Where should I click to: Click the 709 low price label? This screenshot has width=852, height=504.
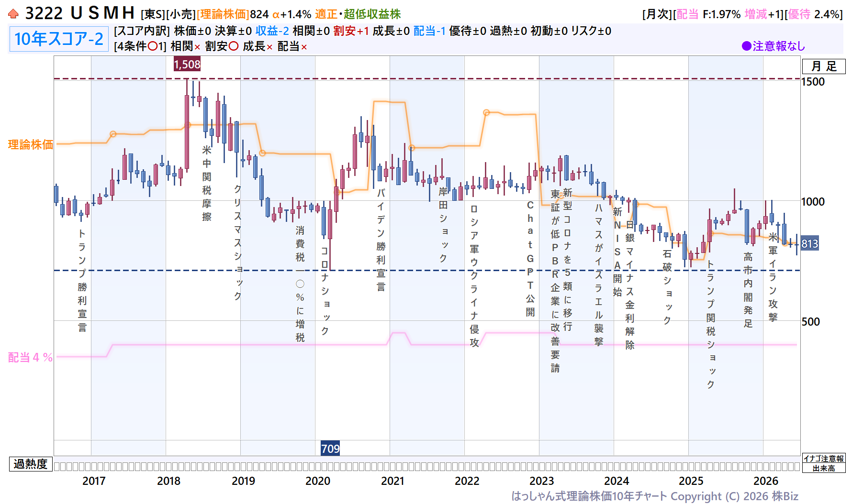pyautogui.click(x=330, y=449)
